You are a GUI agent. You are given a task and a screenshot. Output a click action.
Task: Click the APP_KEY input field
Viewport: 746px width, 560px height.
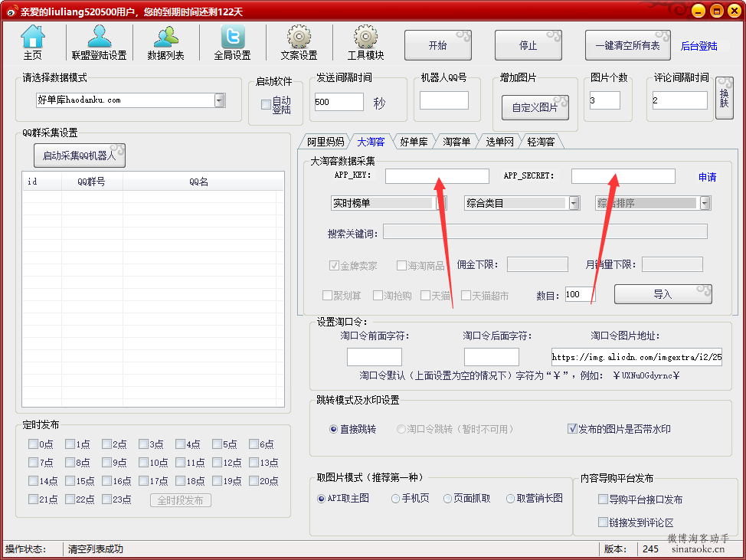(437, 176)
